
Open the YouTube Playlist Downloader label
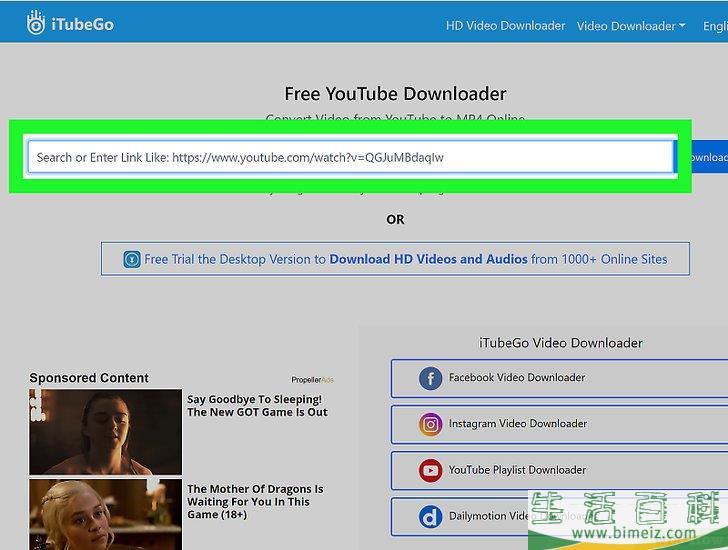pos(517,470)
